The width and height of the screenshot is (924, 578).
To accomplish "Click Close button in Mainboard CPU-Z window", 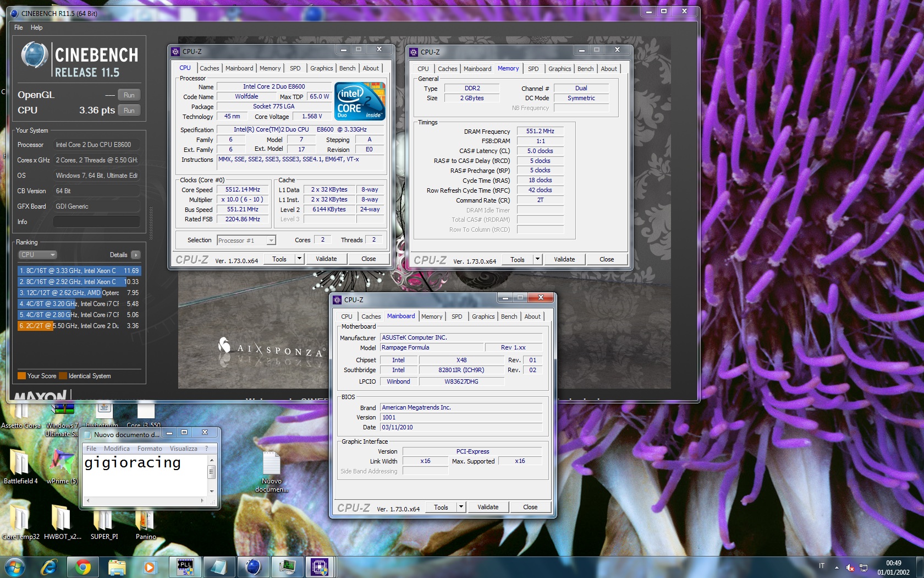I will pos(530,507).
